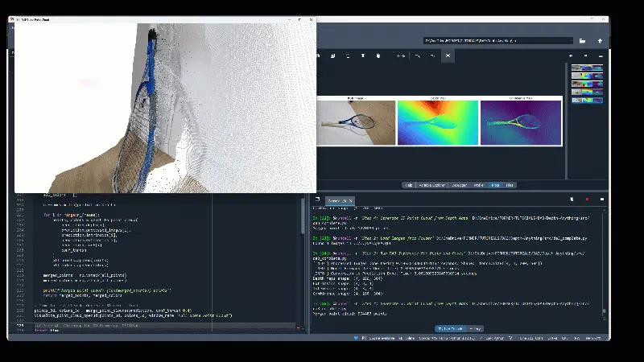Select the top thumbnail in plots sidebar

[x=587, y=69]
